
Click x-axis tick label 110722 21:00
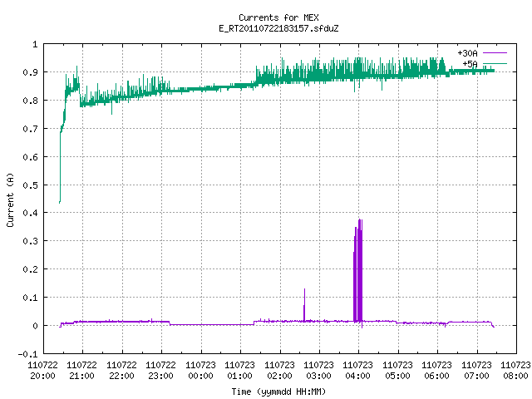tap(82, 371)
